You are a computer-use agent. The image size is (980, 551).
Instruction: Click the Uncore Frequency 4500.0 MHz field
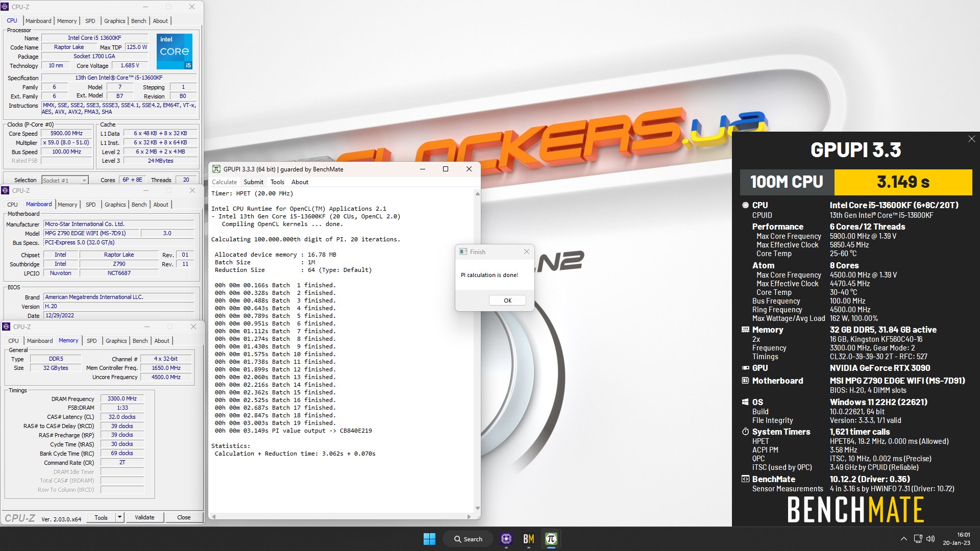(166, 377)
